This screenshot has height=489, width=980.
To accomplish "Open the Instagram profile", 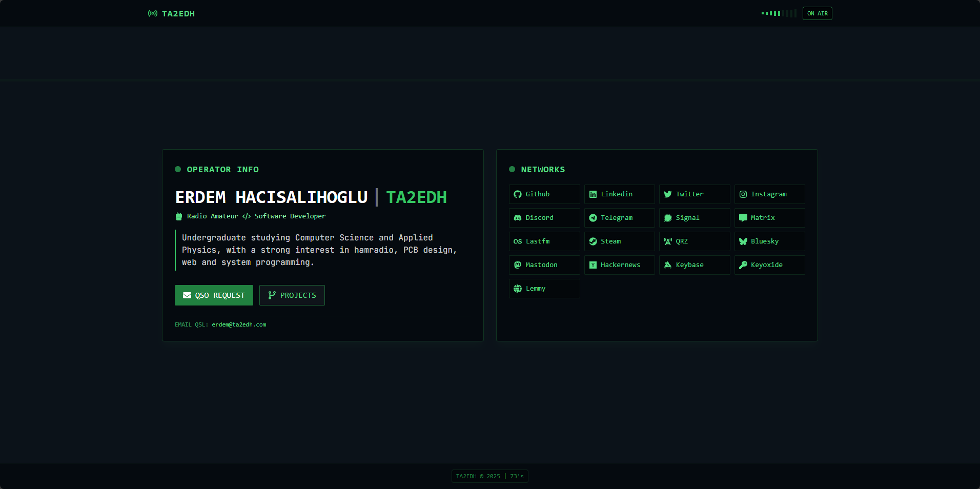I will pos(769,194).
